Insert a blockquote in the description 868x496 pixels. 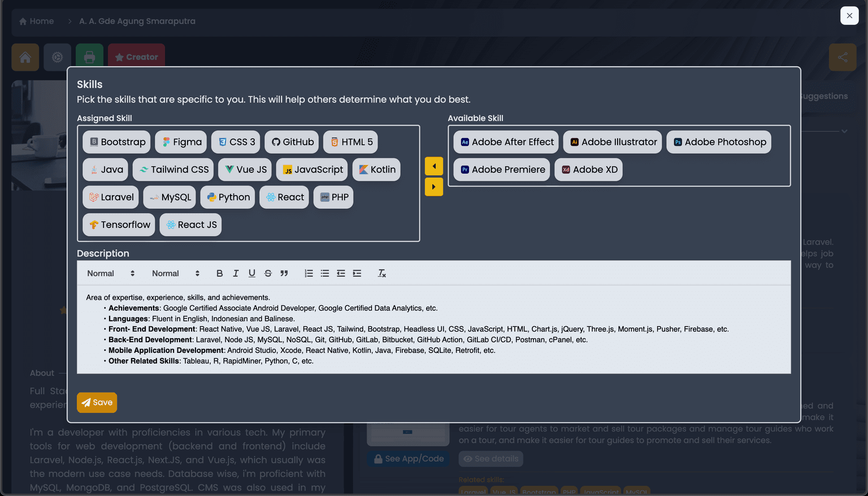pos(284,273)
